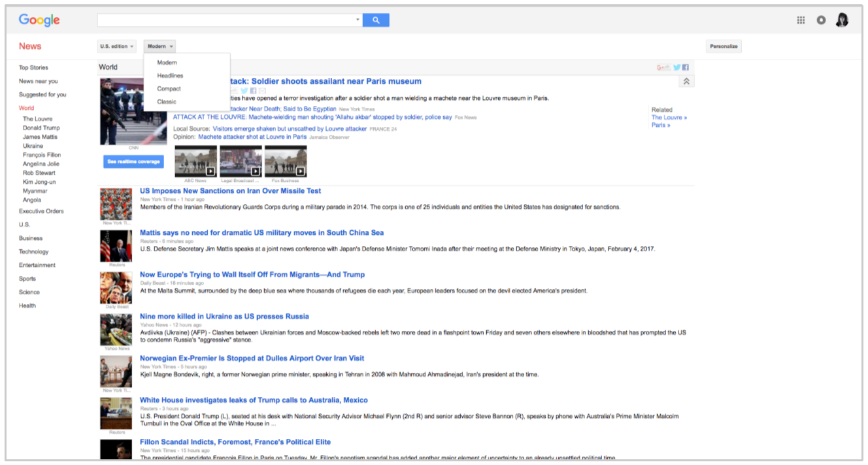Collapse the Louvre story with double chevron

[686, 82]
